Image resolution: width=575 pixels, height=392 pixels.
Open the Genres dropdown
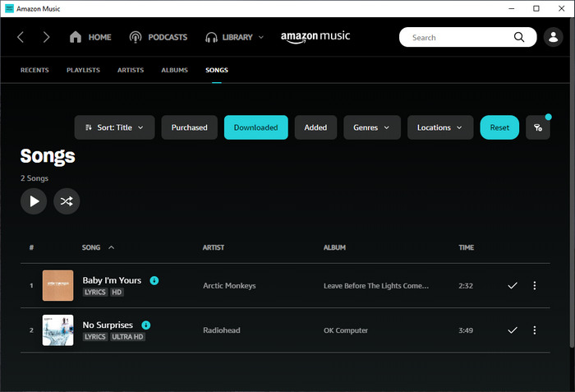pyautogui.click(x=372, y=127)
